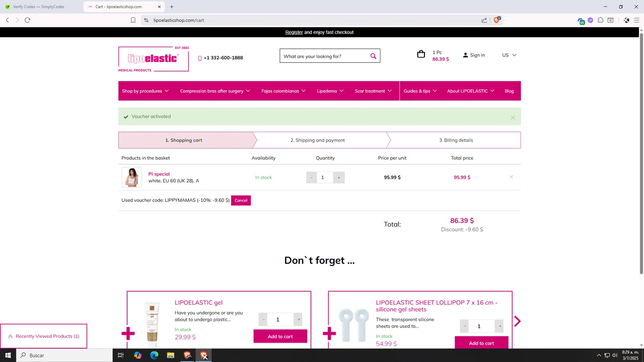Increase LIPOELASTIC gel quantity
The height and width of the screenshot is (362, 644).
click(x=298, y=320)
